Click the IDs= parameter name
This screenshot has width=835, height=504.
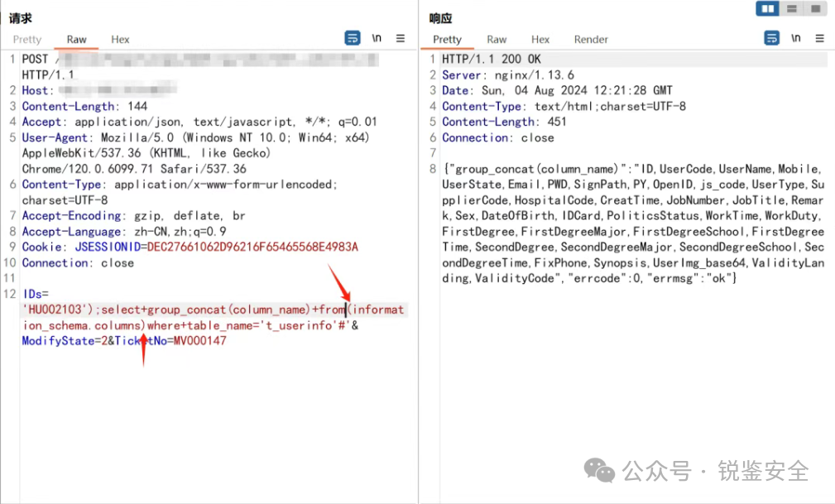(35, 294)
